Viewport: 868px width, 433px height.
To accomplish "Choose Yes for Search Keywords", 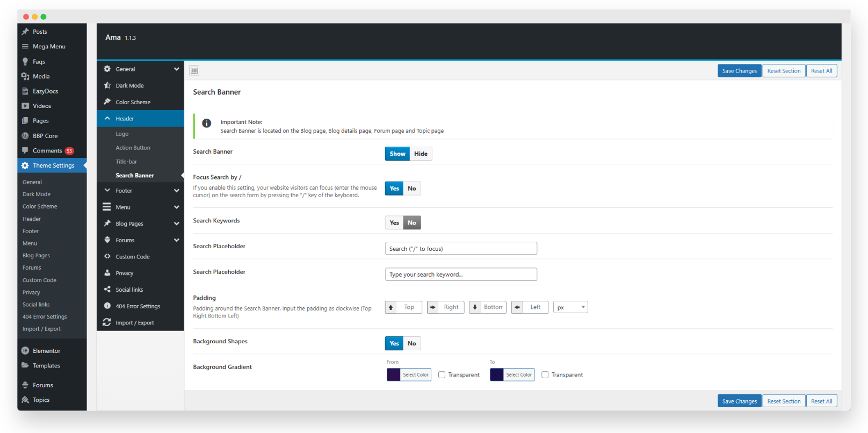I will click(x=394, y=223).
